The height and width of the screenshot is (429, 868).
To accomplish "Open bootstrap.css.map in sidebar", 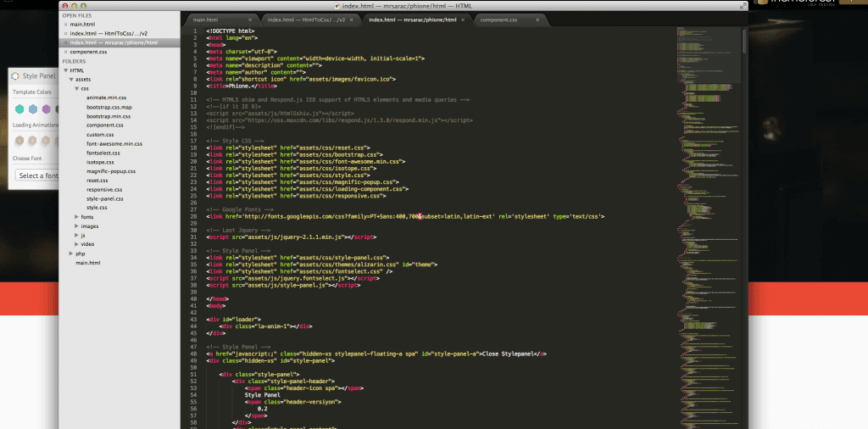I will (109, 107).
